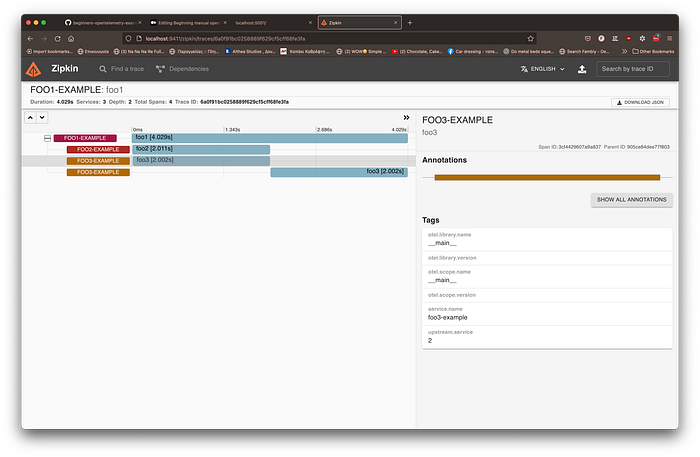
Task: Click the foo3 span bar ending at 4.029s
Action: click(x=339, y=172)
